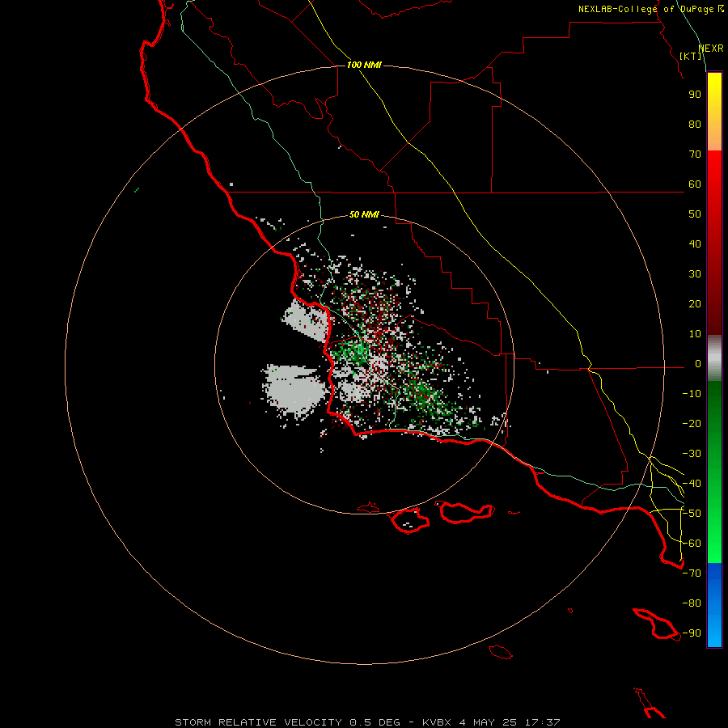Viewport: 728px width, 728px height.
Task: Click the gray zero-velocity segment of the color bar
Action: (x=714, y=358)
